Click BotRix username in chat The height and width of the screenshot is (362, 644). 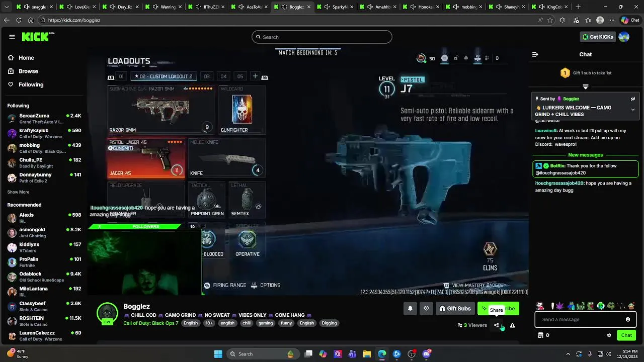click(x=557, y=166)
